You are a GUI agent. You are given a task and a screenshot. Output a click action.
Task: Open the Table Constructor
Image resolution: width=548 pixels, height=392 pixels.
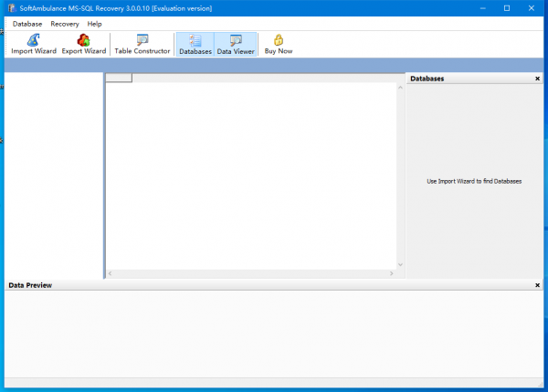click(x=142, y=44)
